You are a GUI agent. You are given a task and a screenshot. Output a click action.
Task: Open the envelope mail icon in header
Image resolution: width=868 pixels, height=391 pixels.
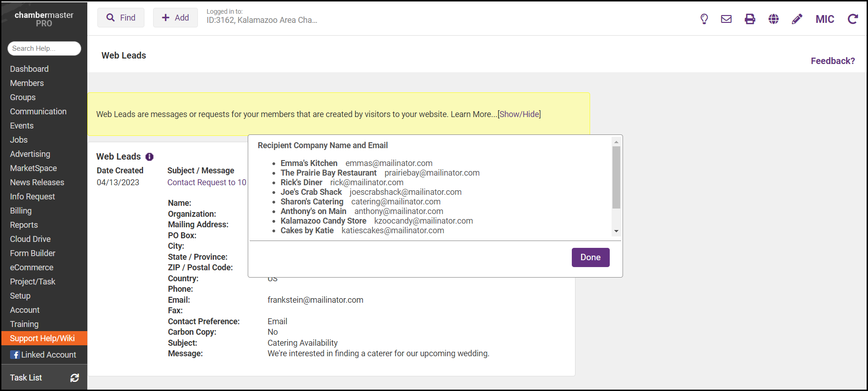click(x=726, y=19)
